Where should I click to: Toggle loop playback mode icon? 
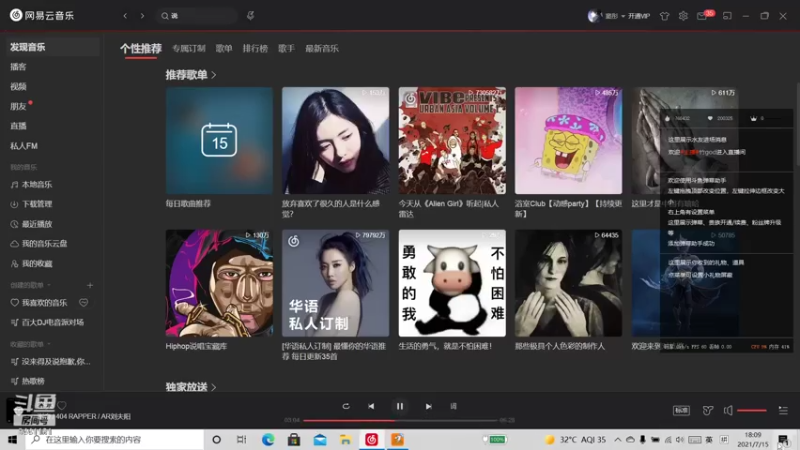click(346, 406)
